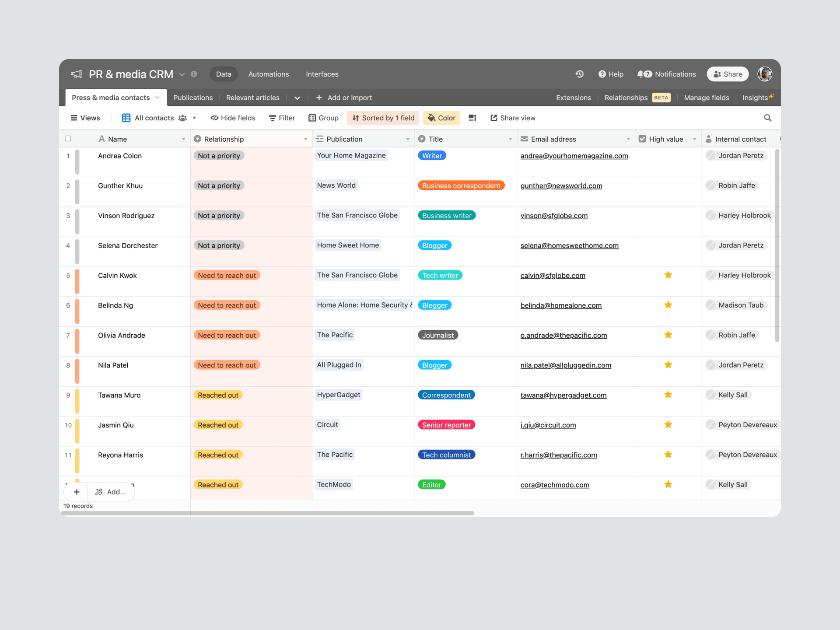Switch to the Data tab
840x630 pixels.
[224, 74]
